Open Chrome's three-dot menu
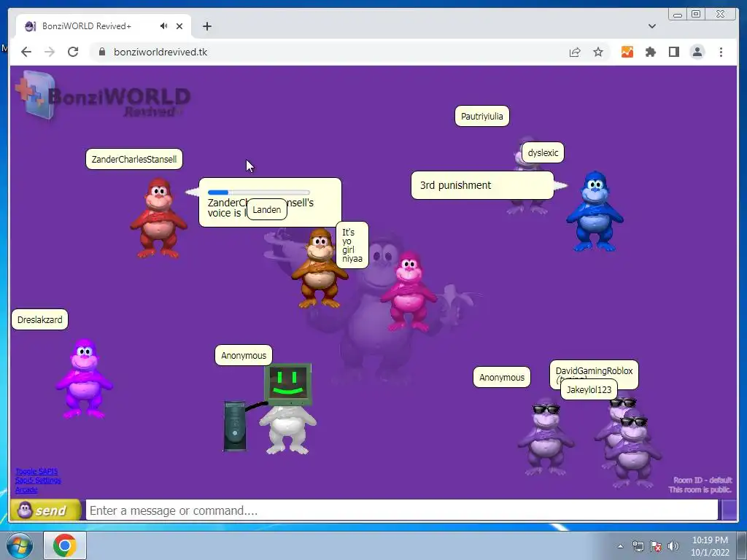The image size is (747, 560). (x=721, y=52)
